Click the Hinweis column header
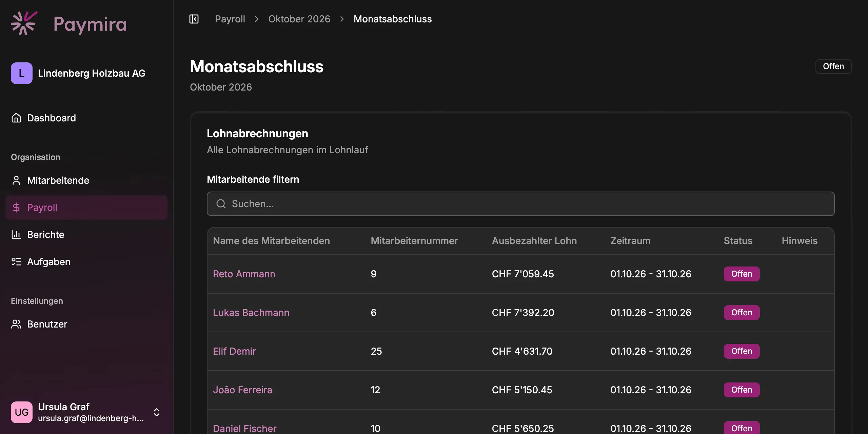 [x=800, y=241]
